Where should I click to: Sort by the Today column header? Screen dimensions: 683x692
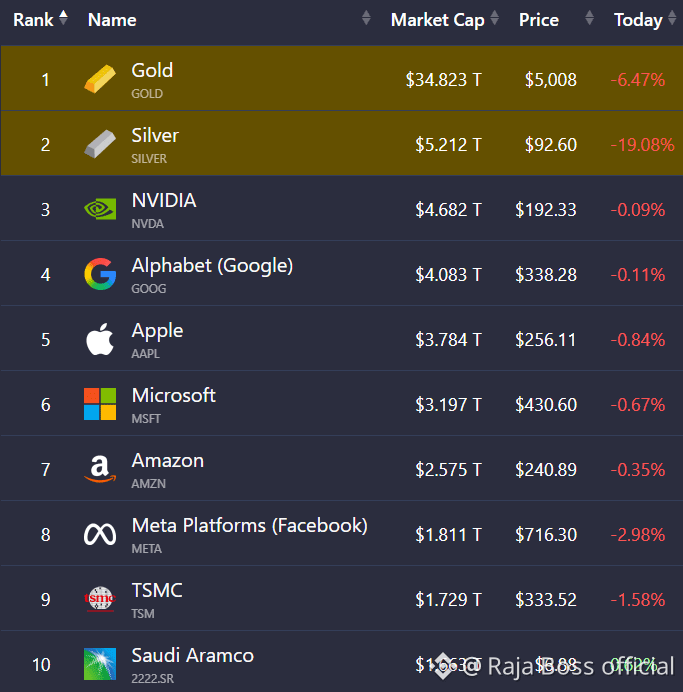638,19
